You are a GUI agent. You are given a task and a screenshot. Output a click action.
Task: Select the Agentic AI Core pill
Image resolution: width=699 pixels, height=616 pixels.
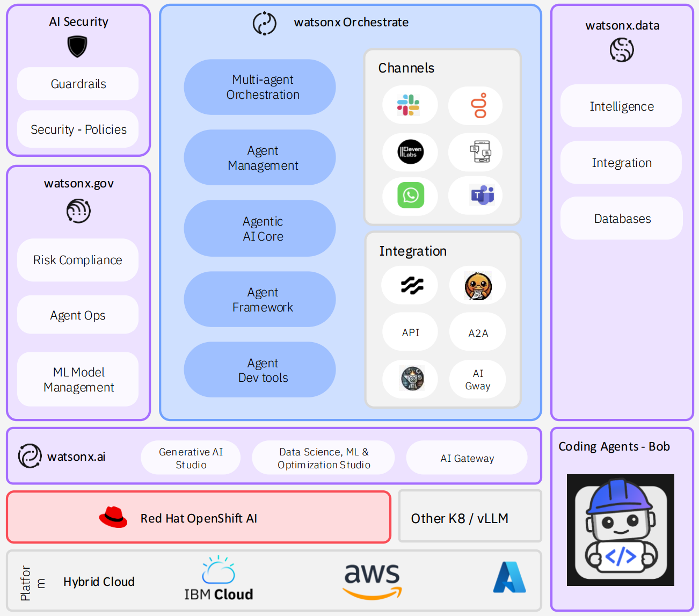point(260,228)
